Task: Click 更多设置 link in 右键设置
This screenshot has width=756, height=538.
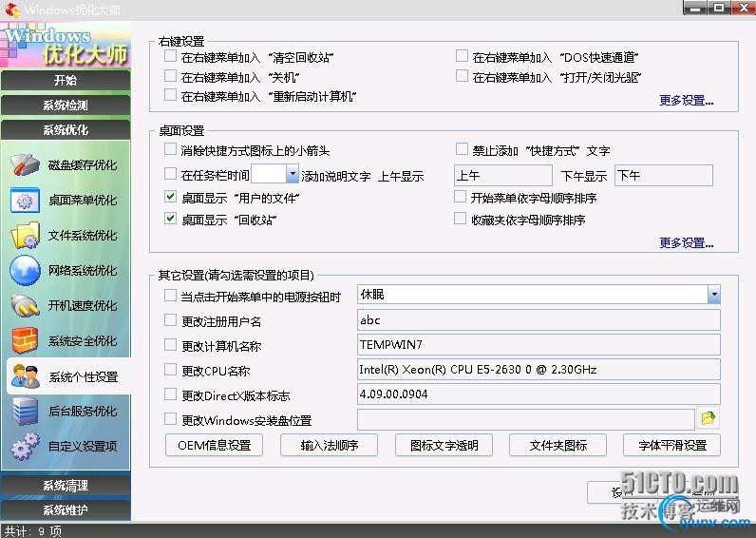Action: [687, 101]
